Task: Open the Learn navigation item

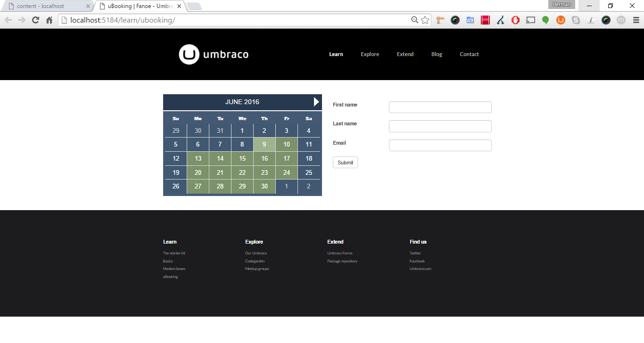Action: (336, 54)
